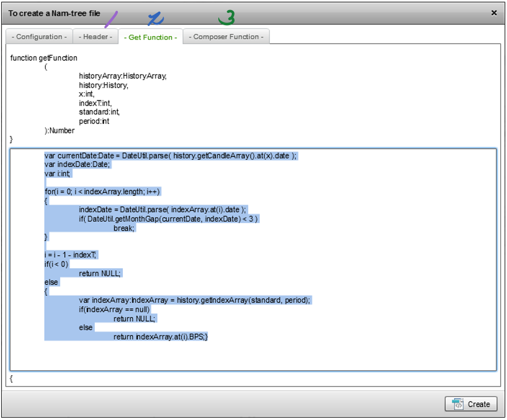This screenshot has width=507, height=420.
Task: Click the "return indexArray.at(i).BPS;" line
Action: [159, 336]
